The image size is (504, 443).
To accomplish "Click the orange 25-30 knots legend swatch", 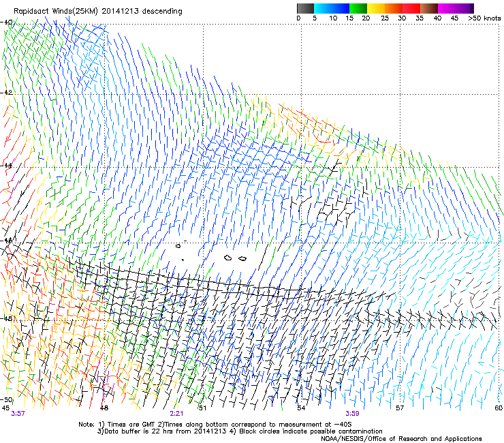I will [x=394, y=8].
